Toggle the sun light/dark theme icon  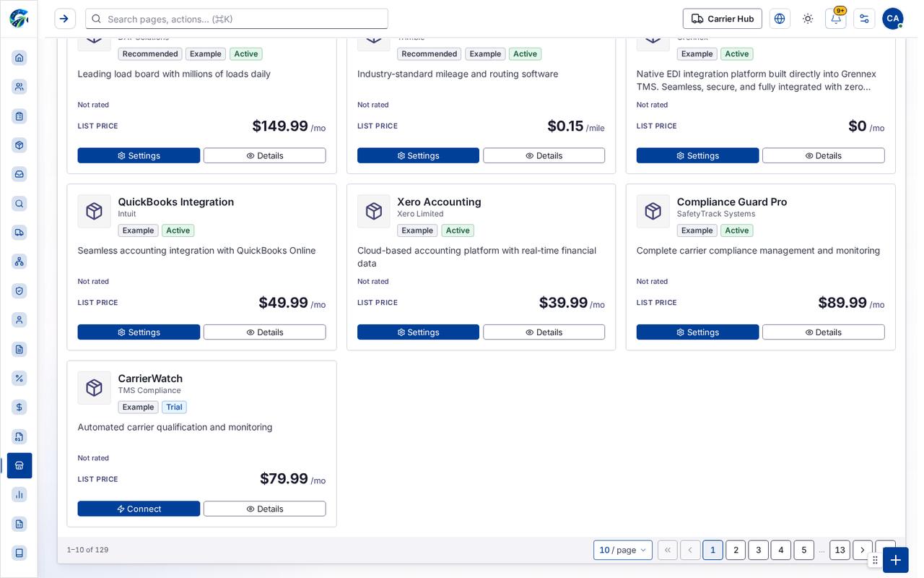(808, 19)
